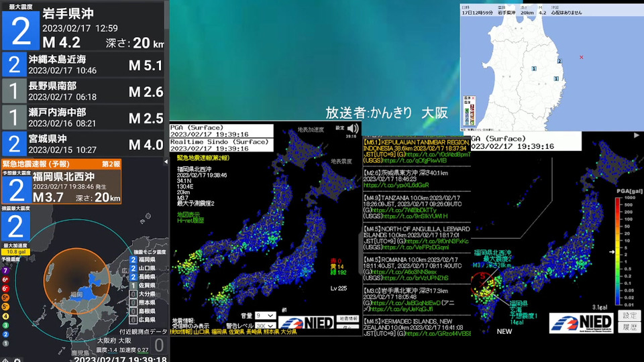The height and width of the screenshot is (362, 644).
Task: Select the Hi-net履歴 history option
Action: point(191,221)
